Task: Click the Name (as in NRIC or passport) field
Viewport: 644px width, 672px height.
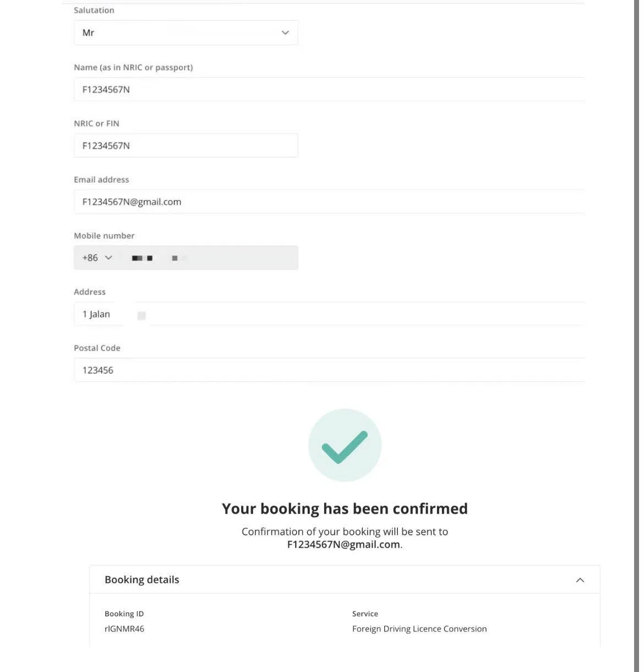Action: 329,89
